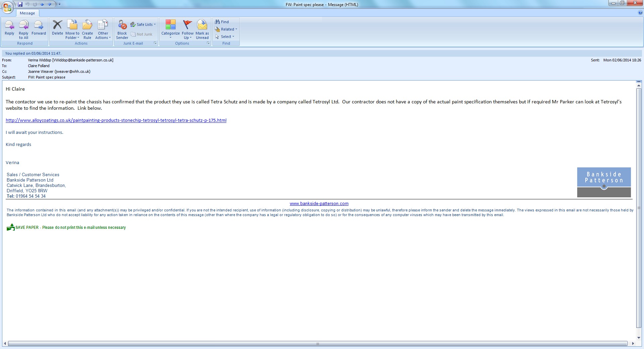Image resolution: width=644 pixels, height=349 pixels.
Task: Click the horizontal scrollbar left arrow
Action: click(x=5, y=344)
